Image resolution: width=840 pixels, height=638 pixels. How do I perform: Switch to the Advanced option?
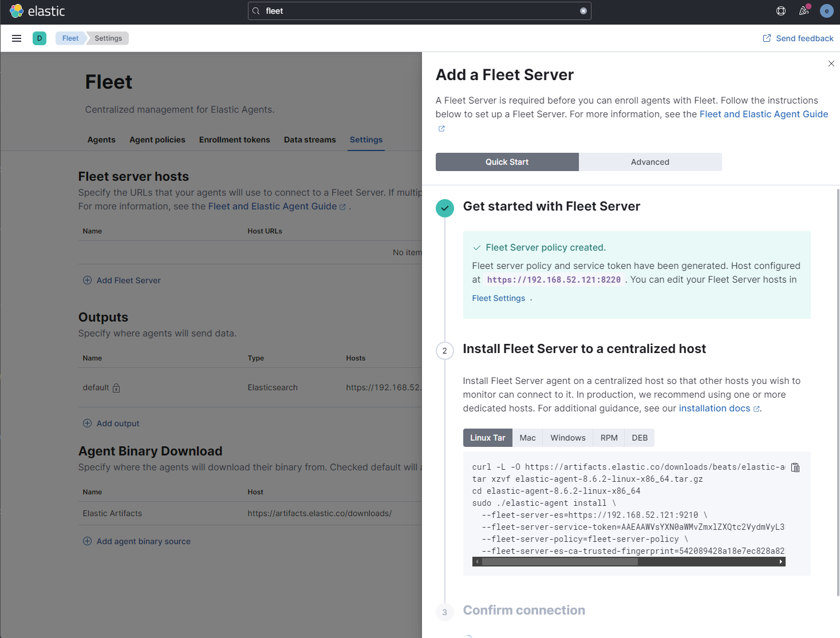coord(650,162)
